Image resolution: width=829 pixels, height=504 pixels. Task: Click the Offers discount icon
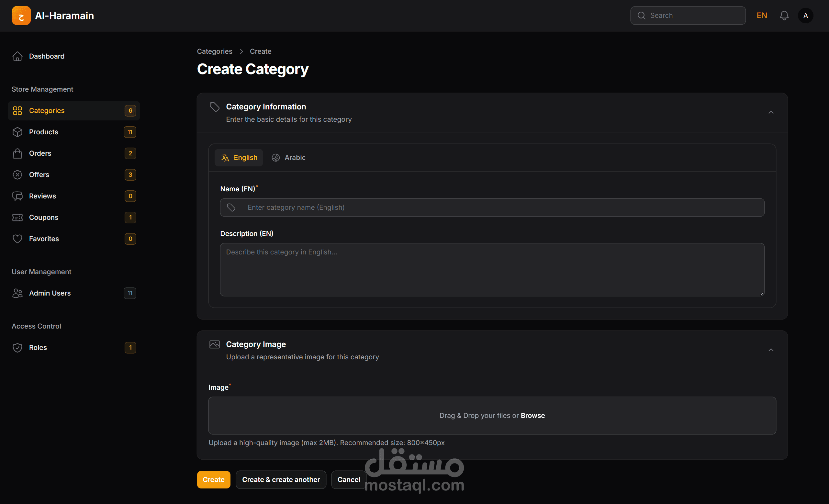point(17,174)
